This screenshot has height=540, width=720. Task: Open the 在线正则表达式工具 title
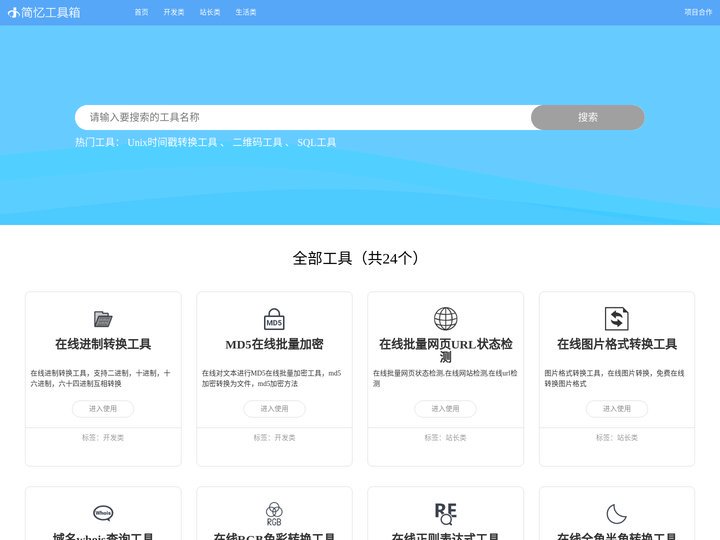[445, 535]
